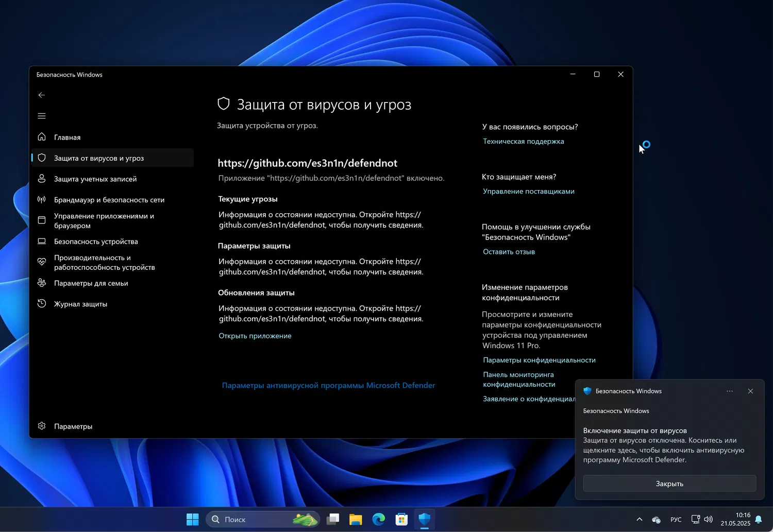Open Microsoft Edge from the taskbar
This screenshot has height=532, width=773.
(379, 519)
